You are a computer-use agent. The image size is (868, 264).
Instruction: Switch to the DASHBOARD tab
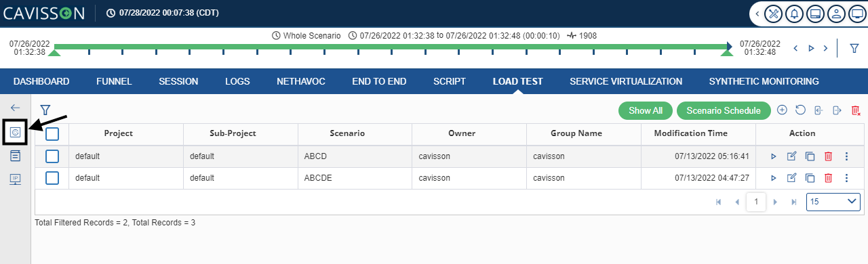[x=41, y=81]
